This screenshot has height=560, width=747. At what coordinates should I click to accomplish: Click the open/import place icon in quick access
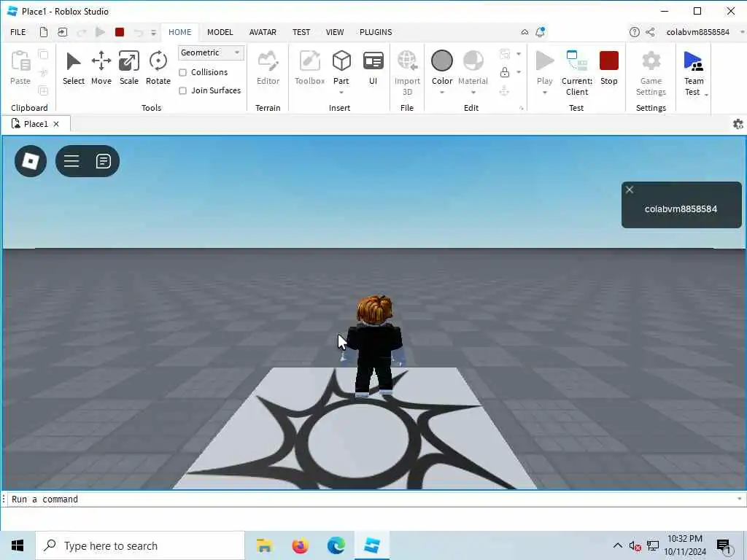63,32
